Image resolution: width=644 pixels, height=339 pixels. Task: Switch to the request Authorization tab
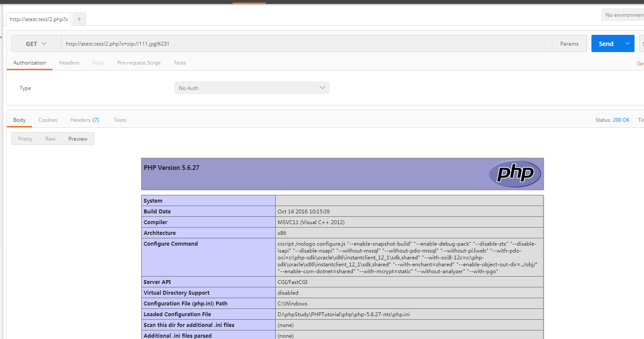coord(29,63)
